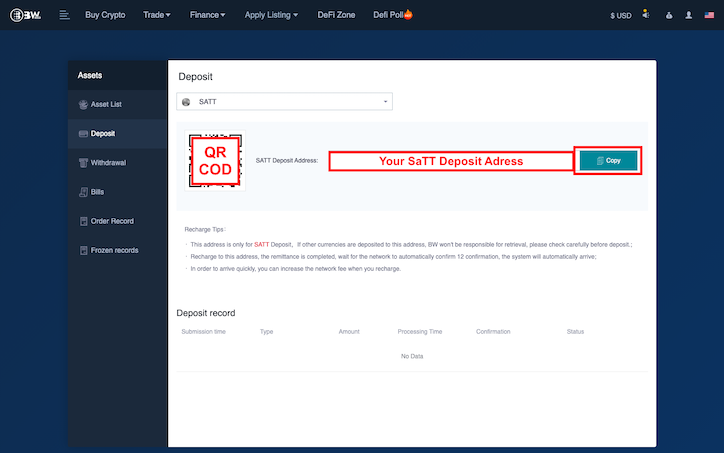724x453 pixels.
Task: Open the assets money bag icon
Action: coord(669,16)
